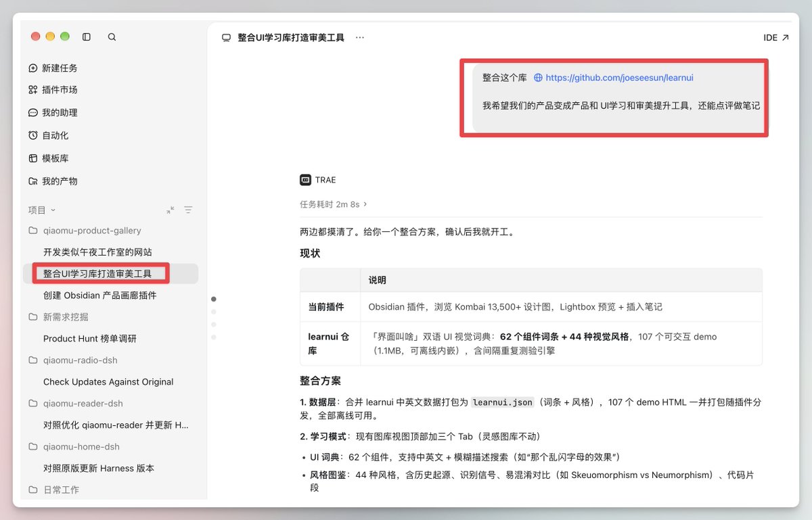Image resolution: width=812 pixels, height=520 pixels.
Task: Toggle the sidebar panel icon
Action: pos(87,37)
